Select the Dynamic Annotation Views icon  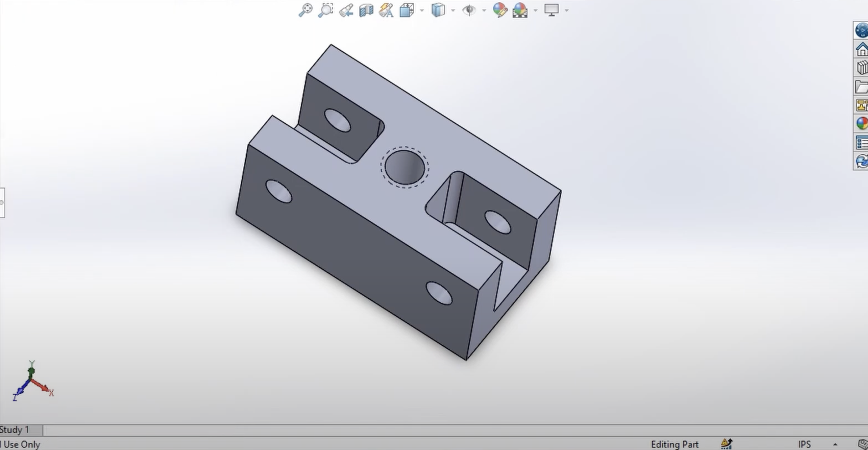pos(386,11)
